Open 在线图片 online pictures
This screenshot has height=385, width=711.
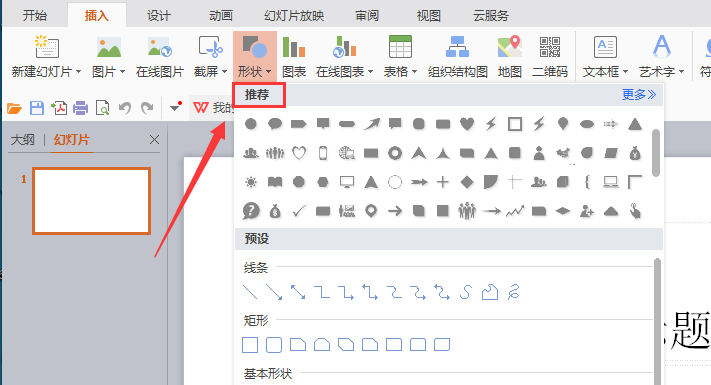[160, 57]
